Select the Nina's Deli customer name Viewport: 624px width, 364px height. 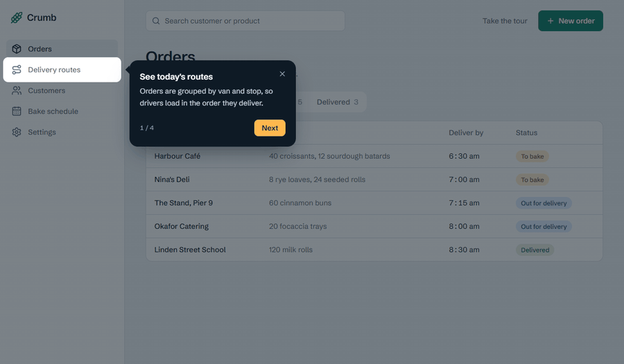172,180
